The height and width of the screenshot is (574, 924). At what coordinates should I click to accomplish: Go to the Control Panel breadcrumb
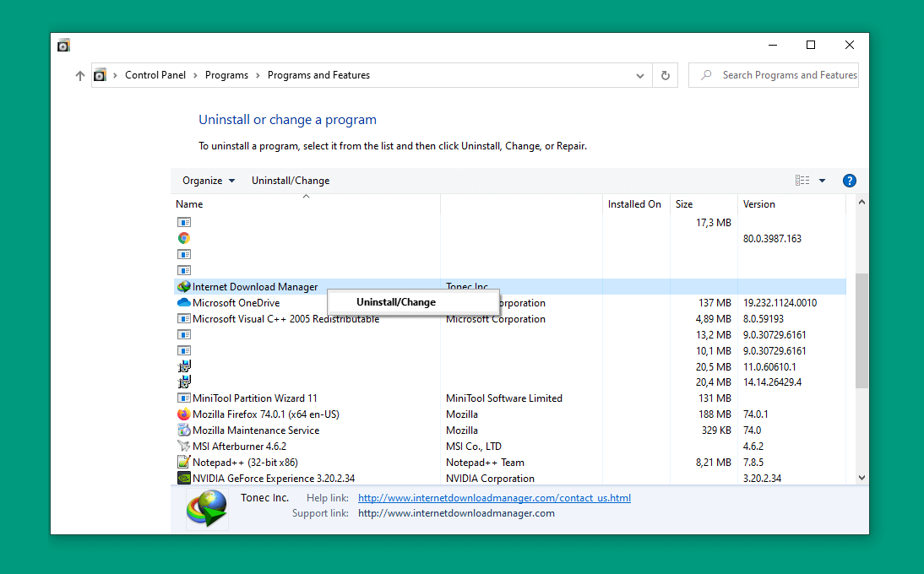coord(155,75)
